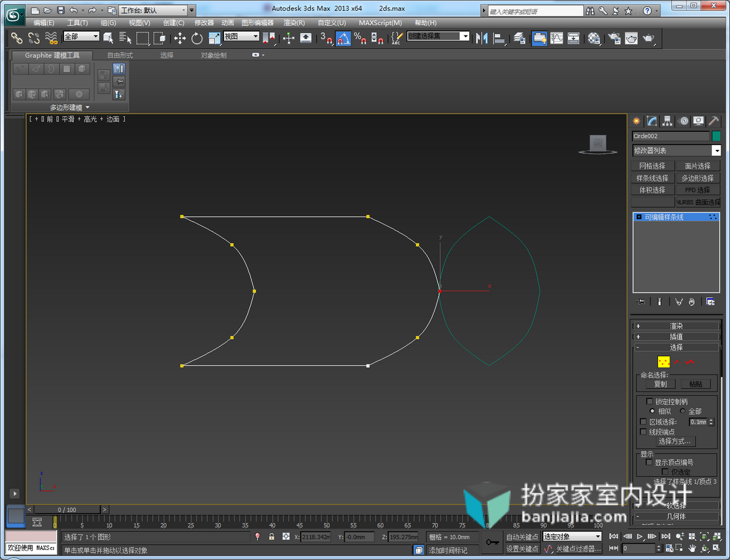
Task: Click the Render Production teapot icon
Action: click(x=648, y=38)
